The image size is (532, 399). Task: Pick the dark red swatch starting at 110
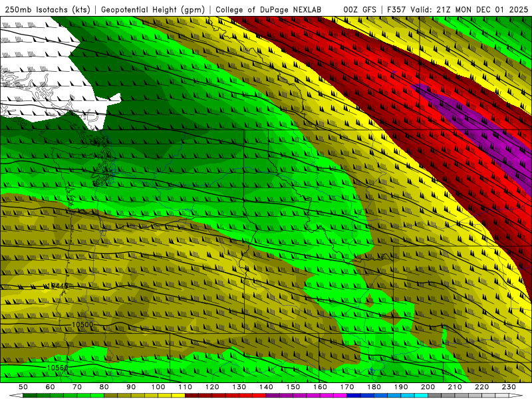click(192, 396)
